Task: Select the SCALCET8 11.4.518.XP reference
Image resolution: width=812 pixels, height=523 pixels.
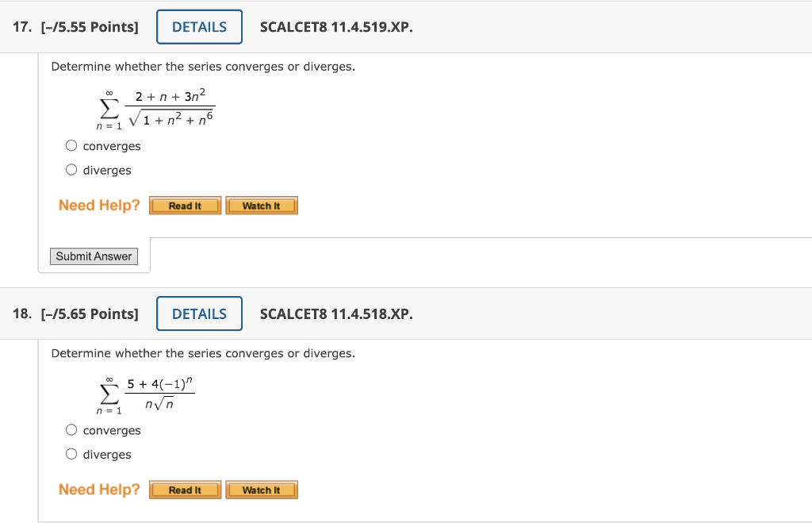Action: click(x=336, y=313)
